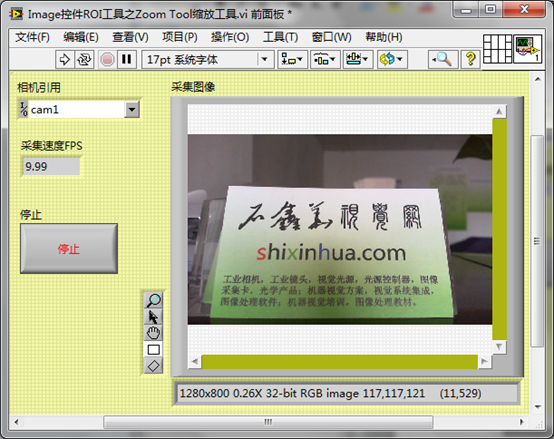The image size is (554, 439).
Task: Expand the cam1 camera reference dropdown
Action: tap(132, 109)
